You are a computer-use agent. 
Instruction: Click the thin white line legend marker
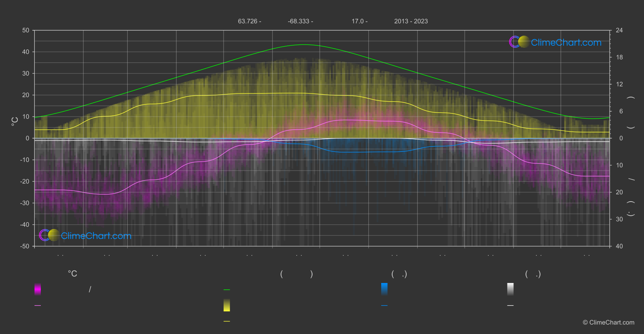(510, 306)
